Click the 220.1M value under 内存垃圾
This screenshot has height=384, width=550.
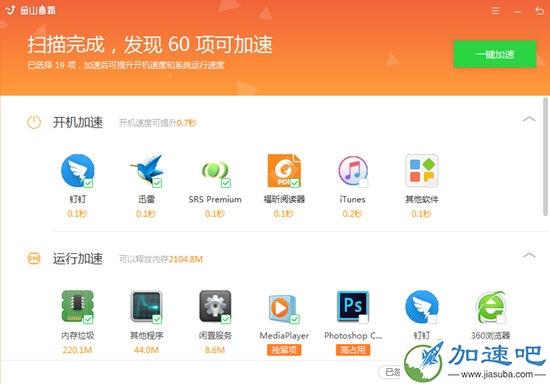point(78,350)
